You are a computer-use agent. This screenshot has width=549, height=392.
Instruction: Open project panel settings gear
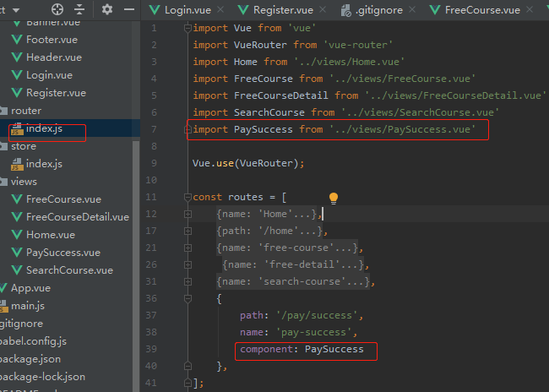point(107,9)
